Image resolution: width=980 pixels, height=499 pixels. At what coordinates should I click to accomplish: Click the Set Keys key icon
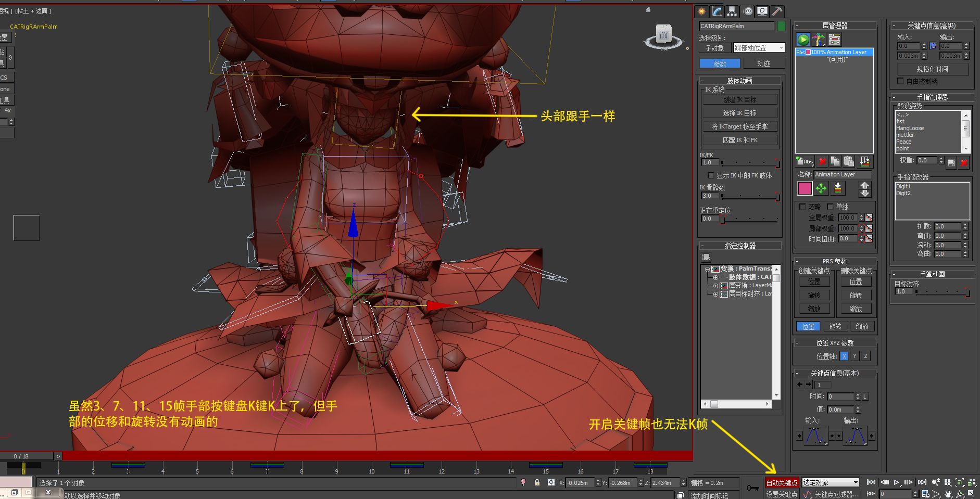[752, 488]
